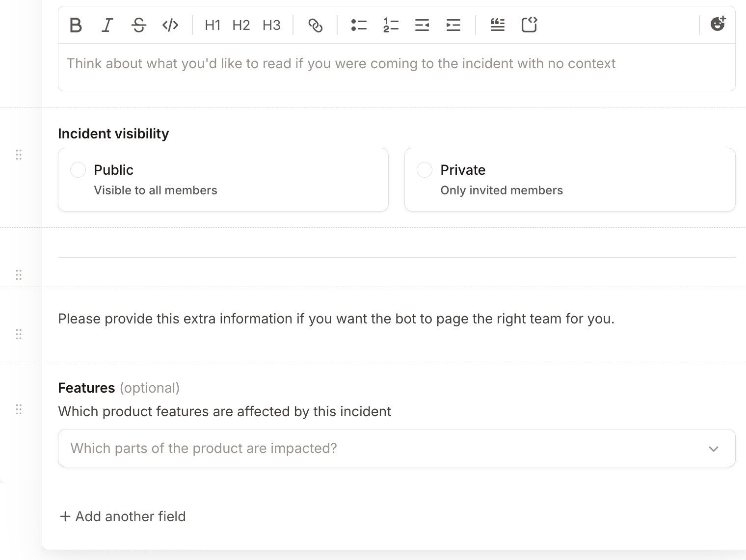Insert a blockquote
The width and height of the screenshot is (746, 560).
498,25
